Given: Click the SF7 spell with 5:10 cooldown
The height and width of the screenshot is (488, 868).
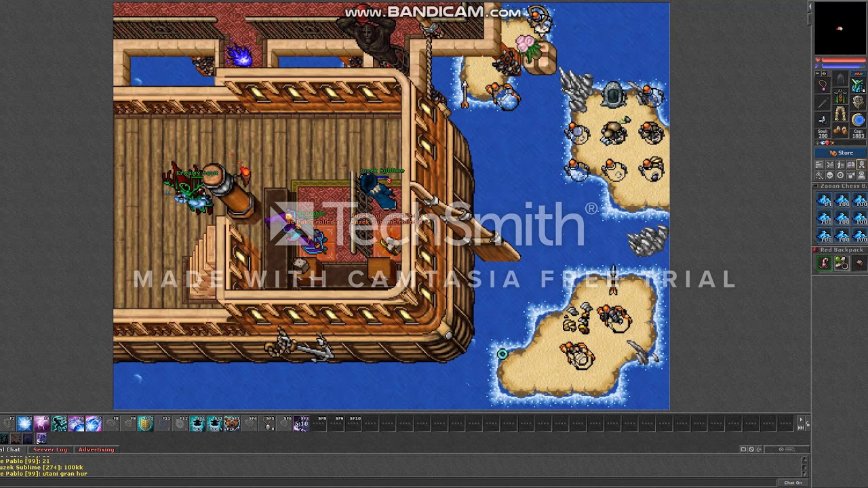Looking at the screenshot, I should tap(301, 424).
